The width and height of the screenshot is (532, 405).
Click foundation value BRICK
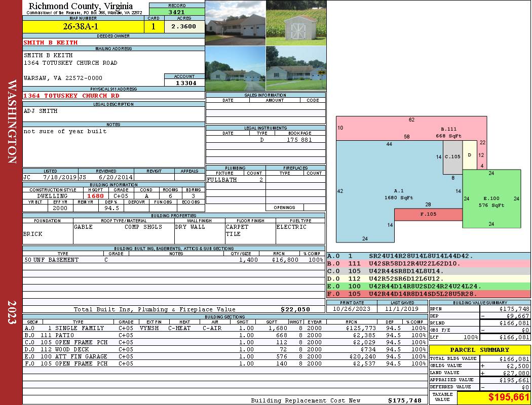tap(32, 234)
